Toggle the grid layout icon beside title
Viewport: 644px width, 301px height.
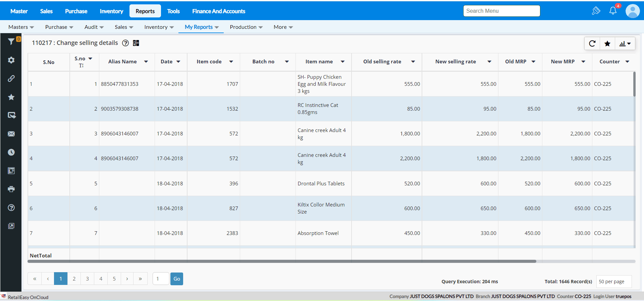coord(136,43)
